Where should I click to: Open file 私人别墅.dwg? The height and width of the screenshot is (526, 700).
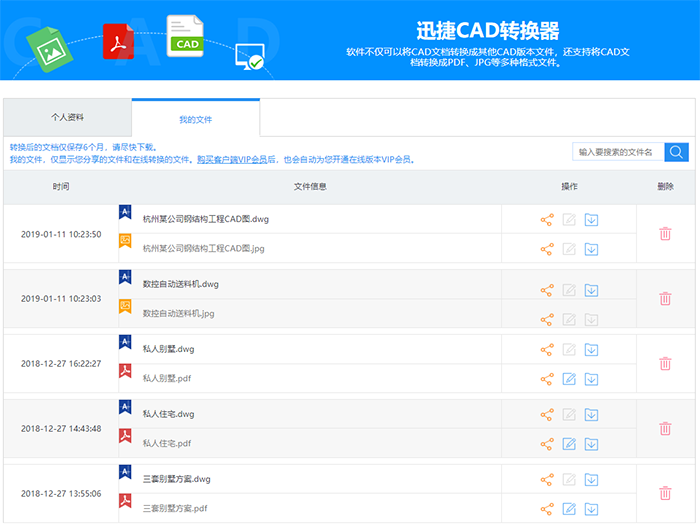point(168,349)
